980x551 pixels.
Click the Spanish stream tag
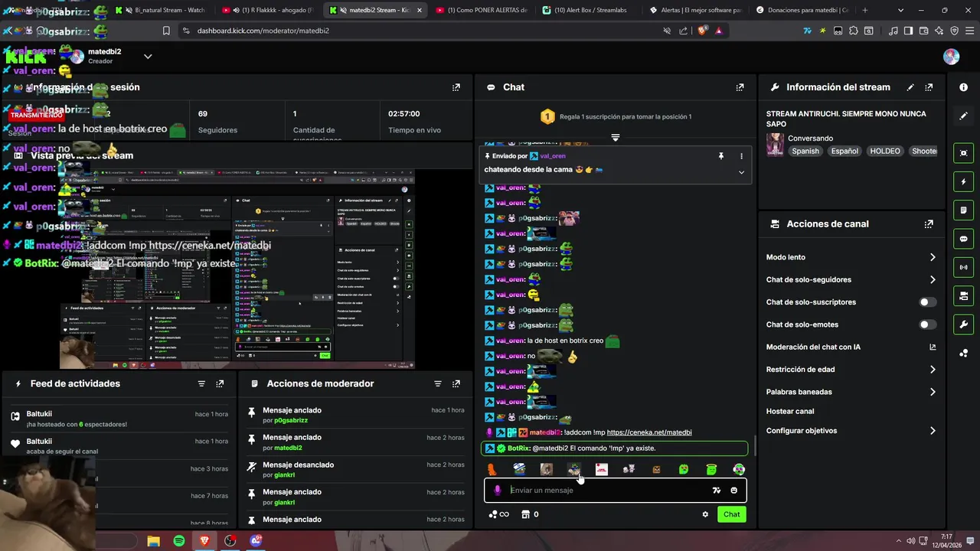coord(805,151)
